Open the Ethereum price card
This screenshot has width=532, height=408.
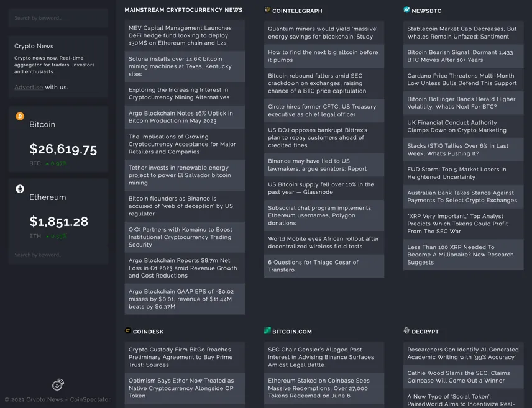pos(58,212)
